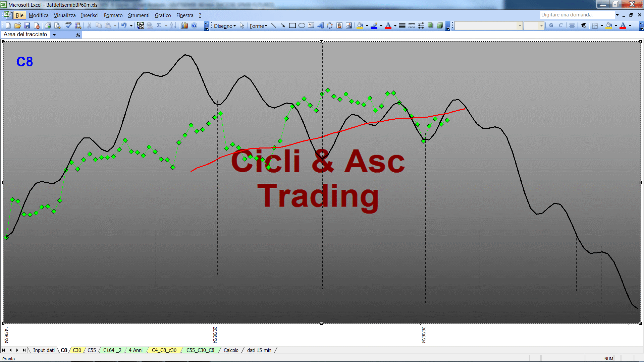Click the Line Style icon
This screenshot has height=362, width=644.
tap(402, 25)
